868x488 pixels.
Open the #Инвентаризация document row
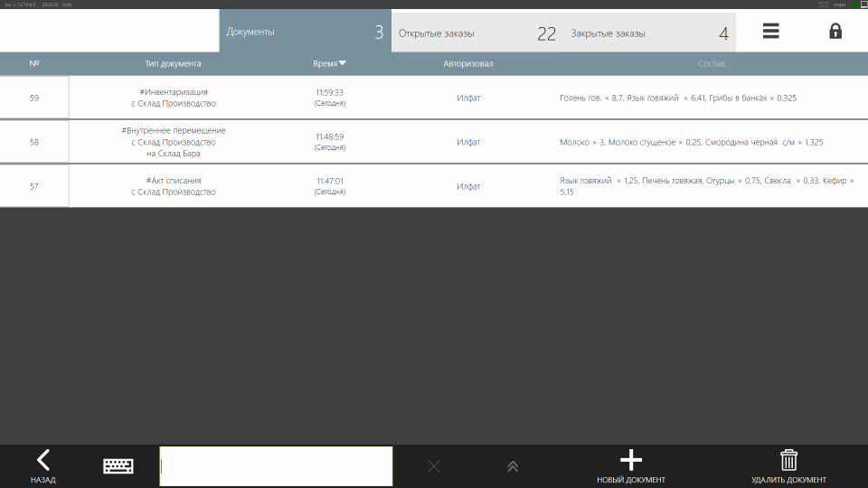click(x=174, y=98)
